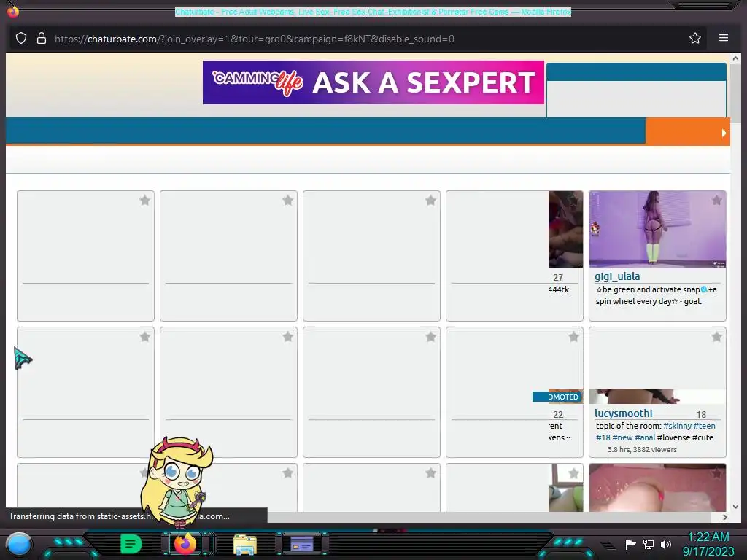This screenshot has width=747, height=560.
Task: Open the lucysmoothl username link
Action: 623,413
